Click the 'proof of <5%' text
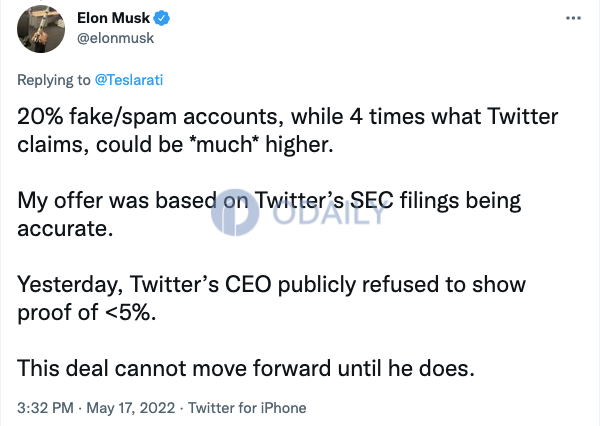Screen dimensions: 600x426 [87, 313]
